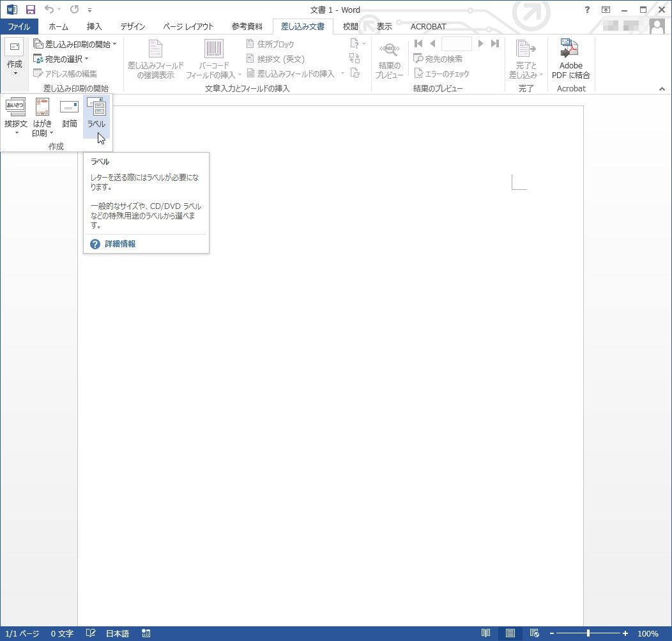Select the 封筒 (Envelope) button
This screenshot has height=641, width=672.
[x=69, y=116]
